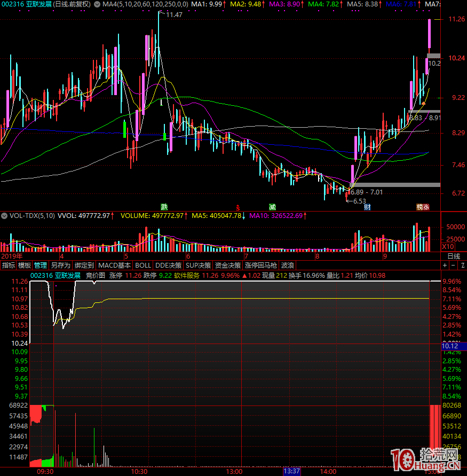Image resolution: width=467 pixels, height=476 pixels.
Task: Click the green 减 marker icon
Action: tap(272, 207)
